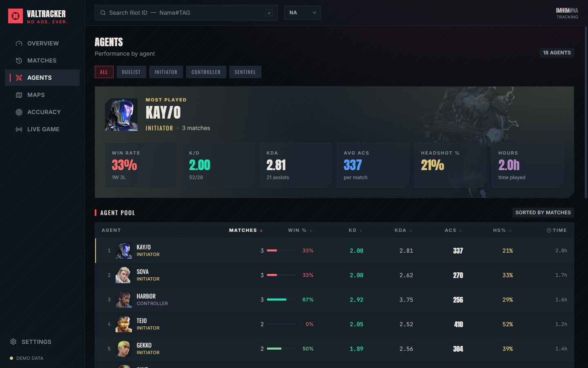Click the Search Riot ID field
The height and width of the screenshot is (368, 588).
click(x=186, y=13)
